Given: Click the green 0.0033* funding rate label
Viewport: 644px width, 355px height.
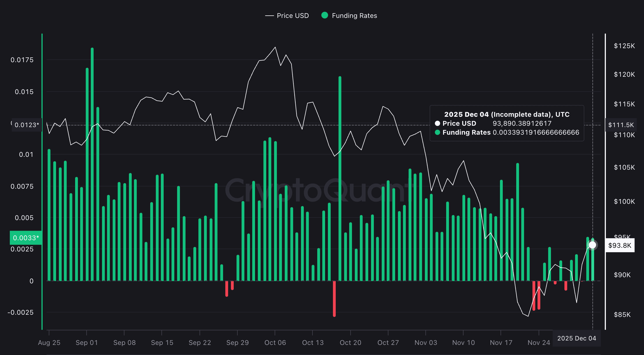Looking at the screenshot, I should click(26, 238).
